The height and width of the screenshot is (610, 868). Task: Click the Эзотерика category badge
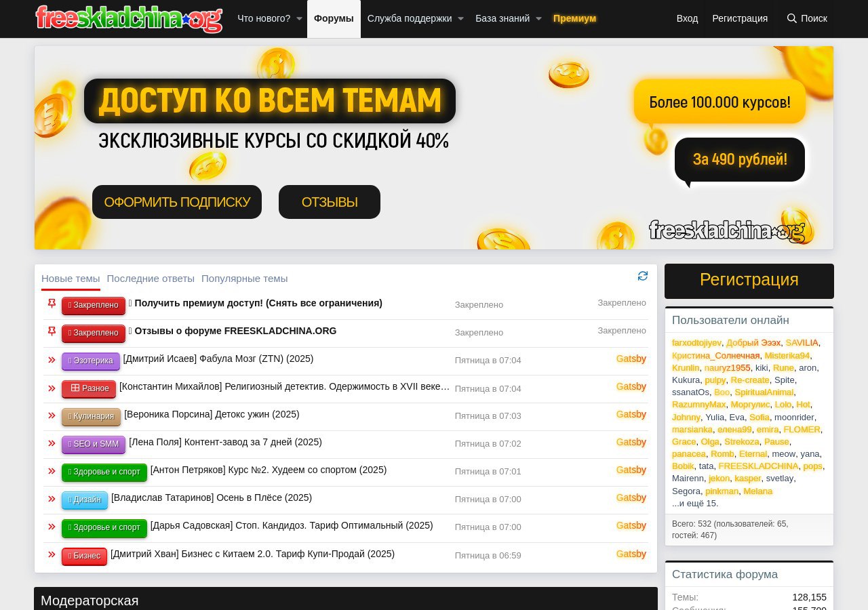(91, 361)
